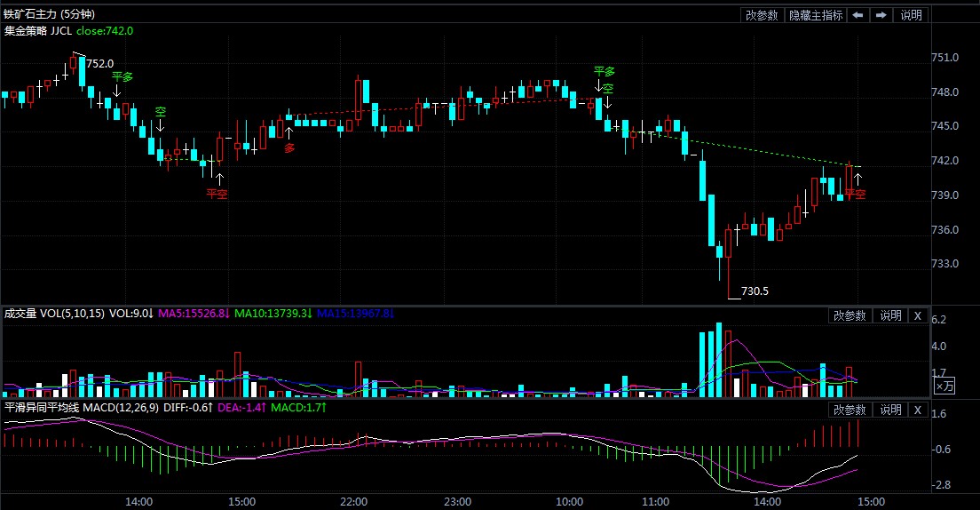980x510 pixels.
Task: Select the 平多 signal above the 10:00 session
Action: pos(605,72)
